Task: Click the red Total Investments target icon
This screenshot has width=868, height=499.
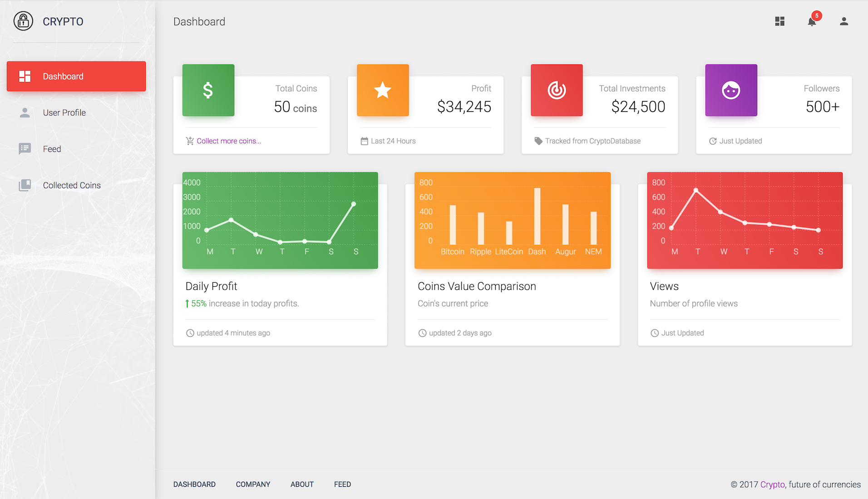Action: pyautogui.click(x=557, y=90)
